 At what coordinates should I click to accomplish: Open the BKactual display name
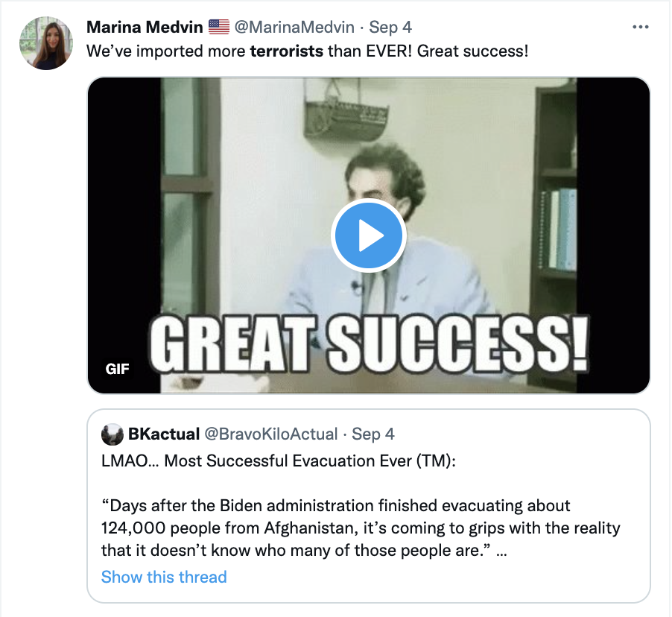click(x=164, y=434)
